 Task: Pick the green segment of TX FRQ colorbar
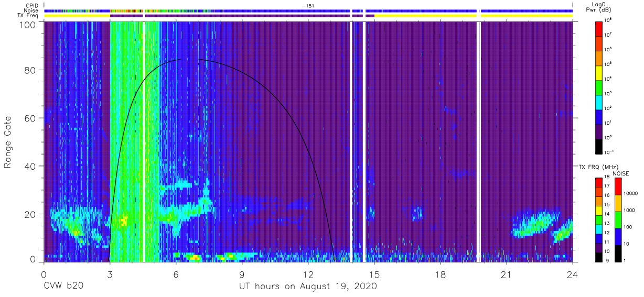tap(598, 219)
